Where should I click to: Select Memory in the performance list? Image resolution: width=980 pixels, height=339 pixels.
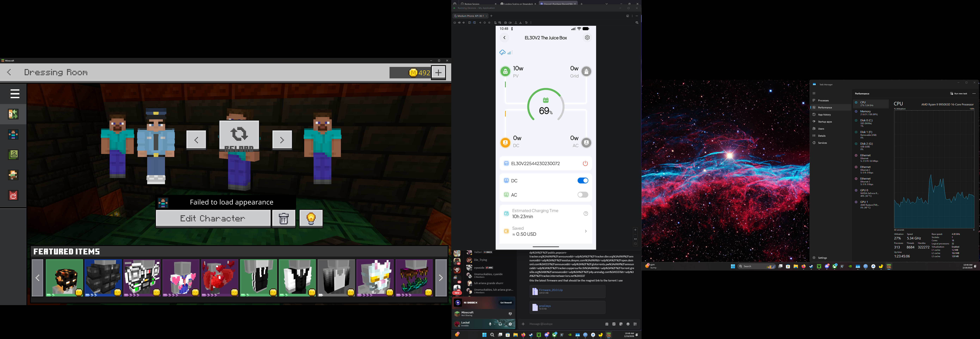point(865,112)
